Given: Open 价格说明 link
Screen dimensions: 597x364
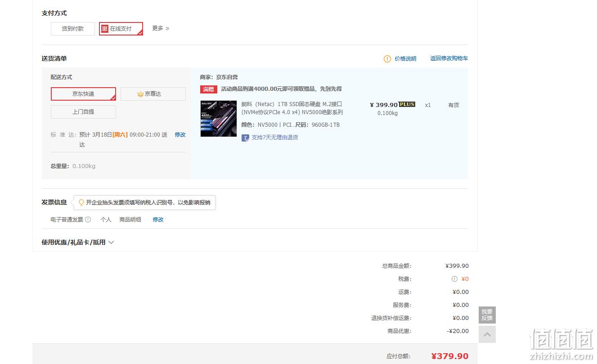Looking at the screenshot, I should (x=405, y=59).
